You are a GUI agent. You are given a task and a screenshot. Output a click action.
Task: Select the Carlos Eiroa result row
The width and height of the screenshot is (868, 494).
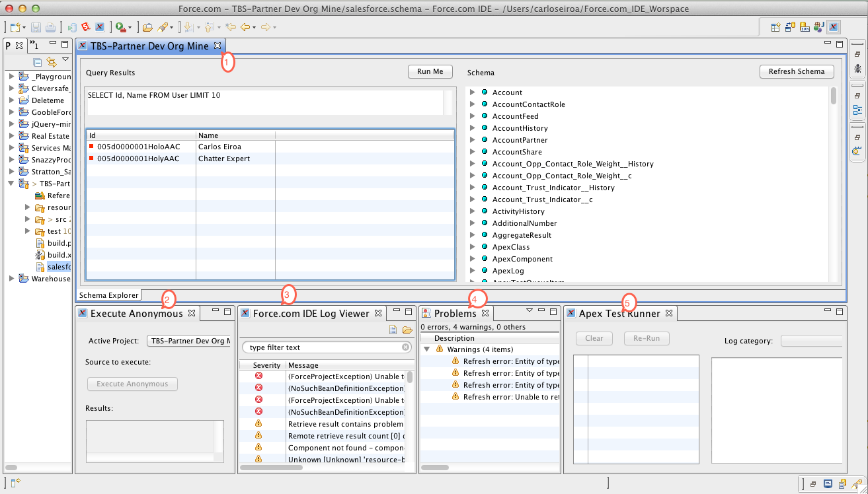tap(270, 147)
